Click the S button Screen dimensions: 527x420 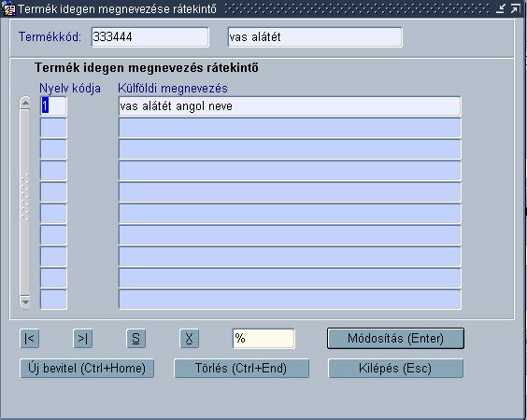pyautogui.click(x=135, y=339)
